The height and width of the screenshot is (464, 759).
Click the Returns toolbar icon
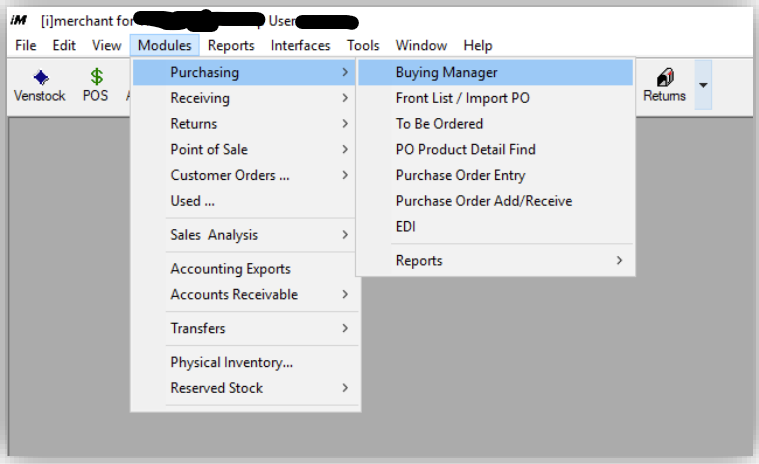pyautogui.click(x=665, y=77)
